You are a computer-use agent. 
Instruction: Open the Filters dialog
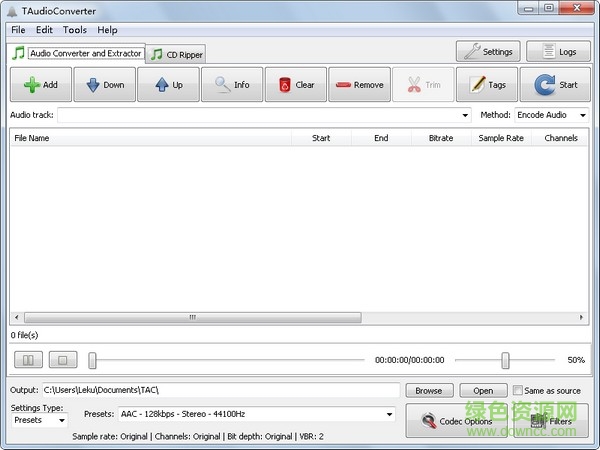point(551,421)
